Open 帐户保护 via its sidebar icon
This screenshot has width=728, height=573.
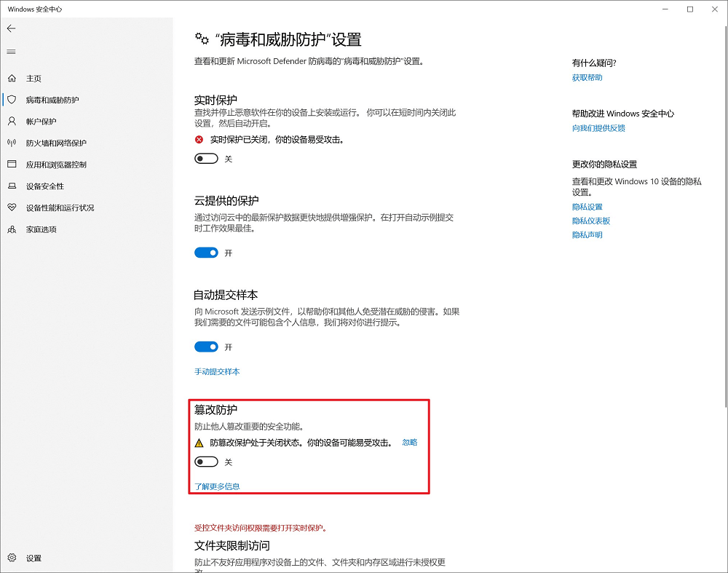tap(13, 122)
